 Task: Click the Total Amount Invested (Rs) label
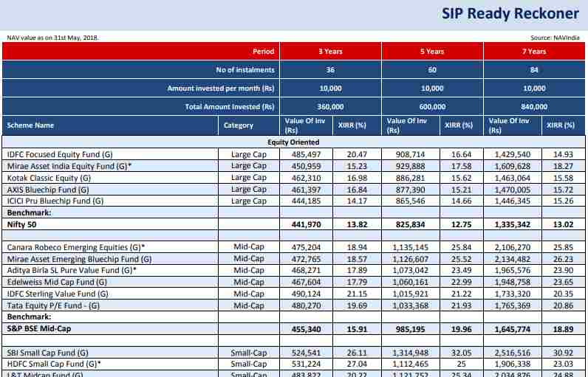[x=230, y=107]
